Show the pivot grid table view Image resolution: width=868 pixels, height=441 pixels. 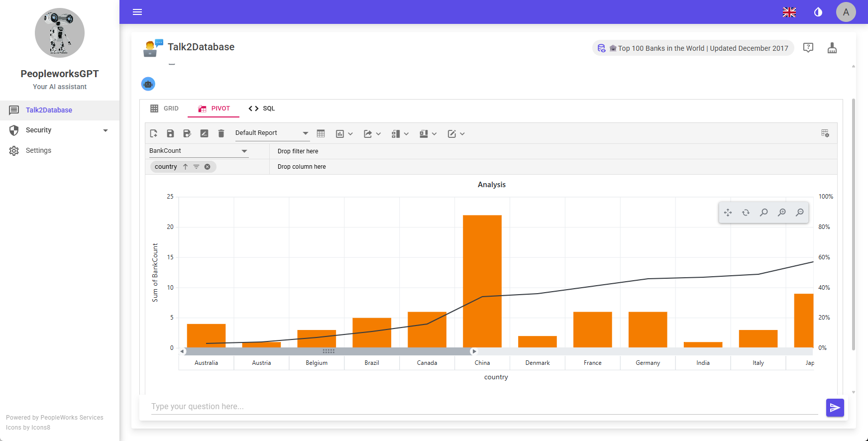(321, 133)
